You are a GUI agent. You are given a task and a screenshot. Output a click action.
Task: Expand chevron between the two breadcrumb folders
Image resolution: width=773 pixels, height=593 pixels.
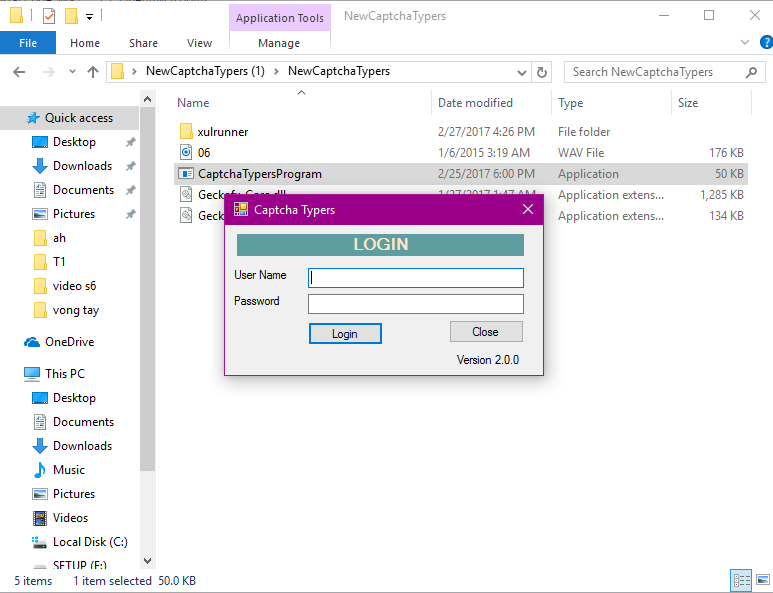pos(276,72)
